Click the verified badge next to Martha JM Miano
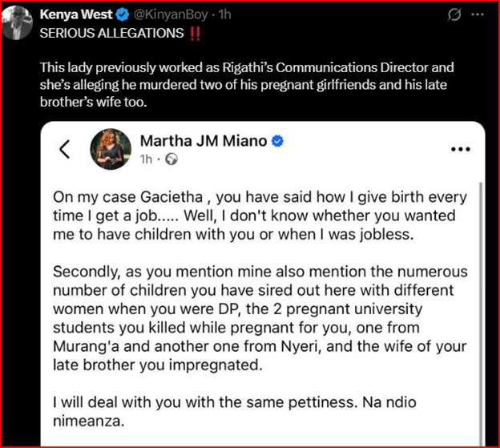Image resolution: width=500 pixels, height=448 pixels. tap(277, 141)
